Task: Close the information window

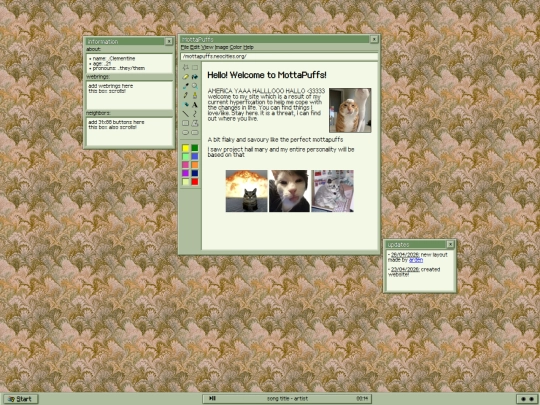Action: 169,41
